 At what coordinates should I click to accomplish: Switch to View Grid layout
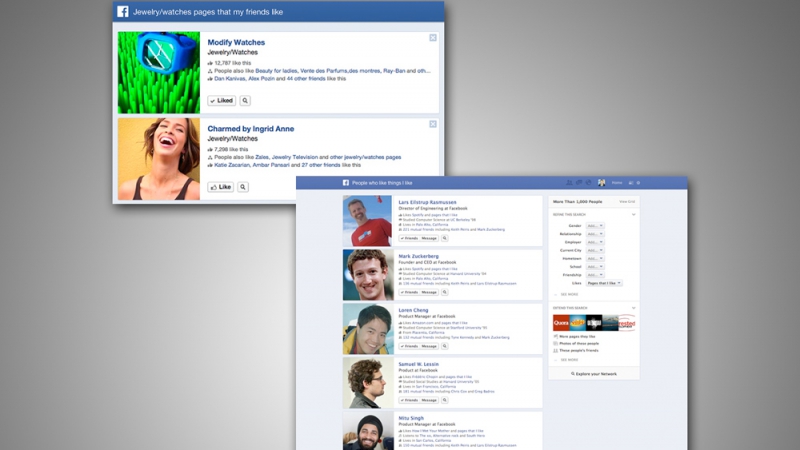pos(627,202)
